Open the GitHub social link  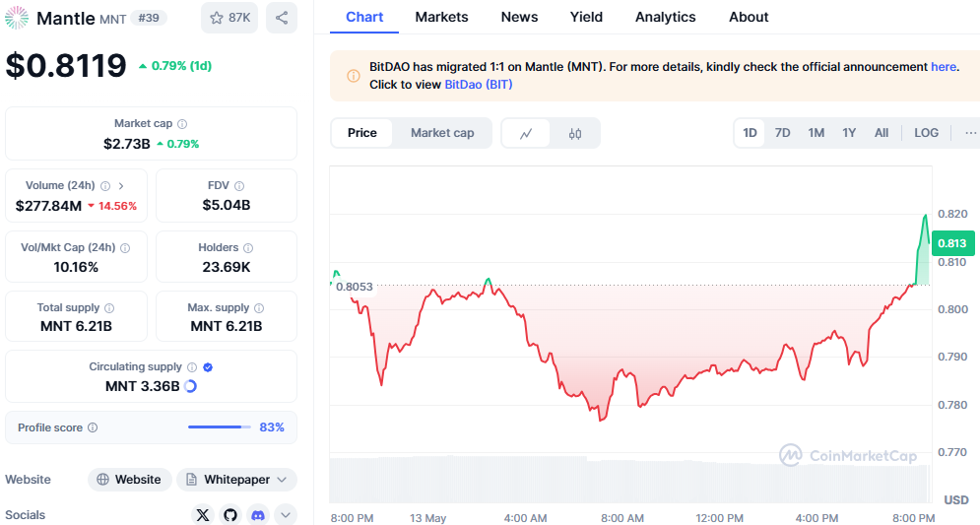230,514
